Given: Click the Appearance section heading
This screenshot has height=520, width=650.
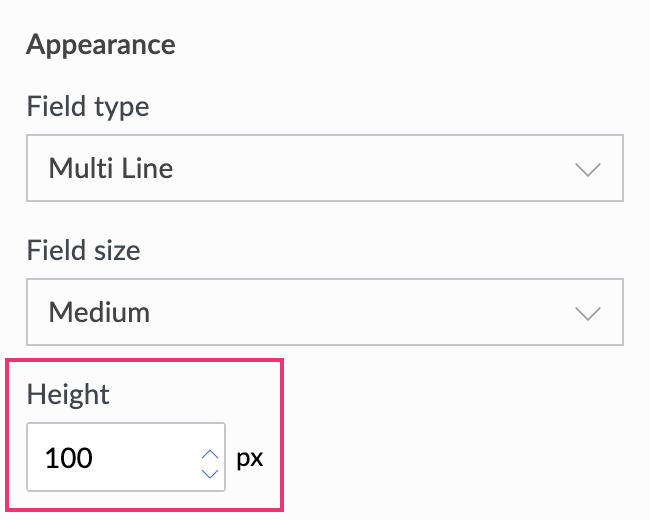Looking at the screenshot, I should click(x=101, y=45).
